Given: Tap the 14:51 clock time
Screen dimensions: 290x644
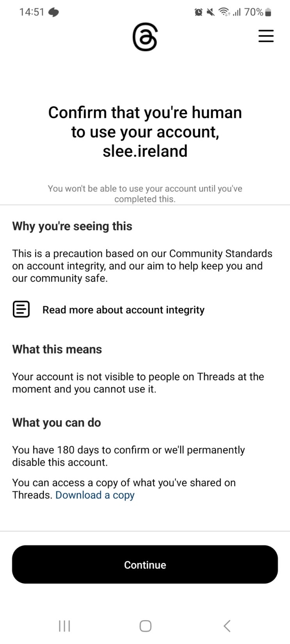Looking at the screenshot, I should click(32, 12).
